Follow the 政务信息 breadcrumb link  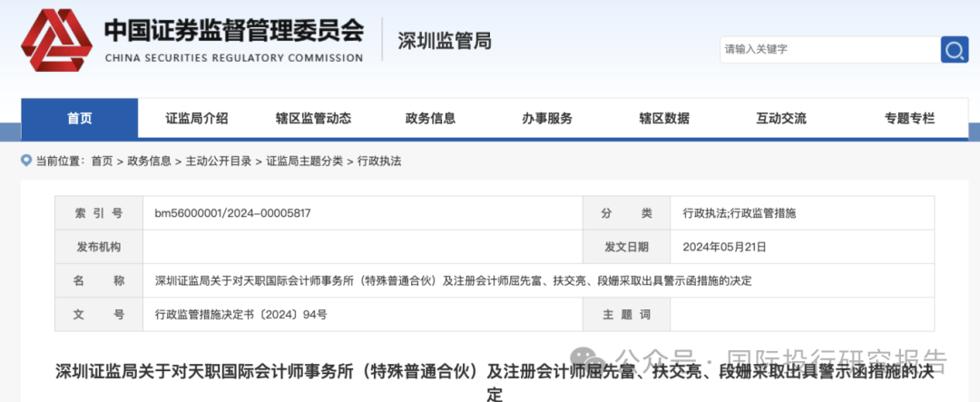(x=149, y=162)
